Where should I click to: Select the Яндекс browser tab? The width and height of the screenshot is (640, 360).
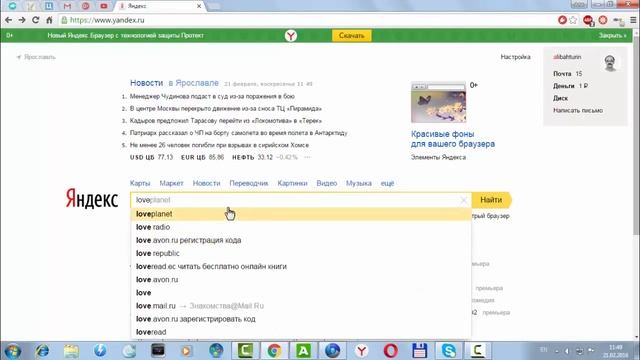[159, 6]
